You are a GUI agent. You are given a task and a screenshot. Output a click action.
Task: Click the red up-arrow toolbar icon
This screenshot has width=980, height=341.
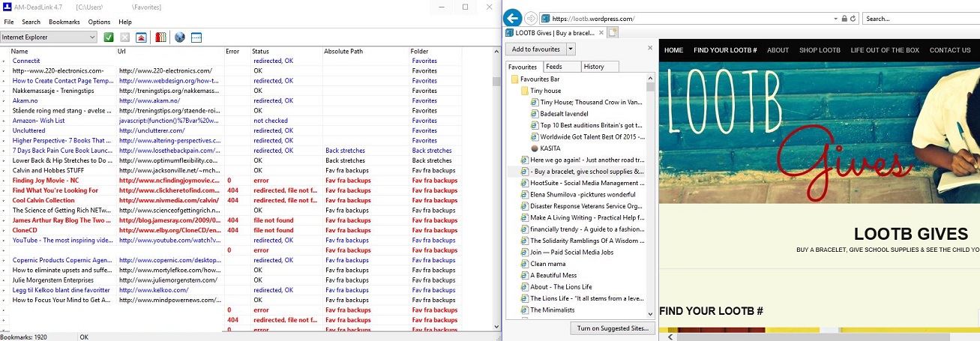[x=141, y=37]
